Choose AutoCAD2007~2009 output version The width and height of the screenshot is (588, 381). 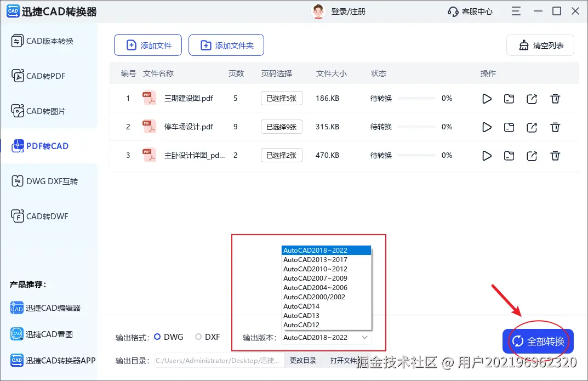[x=326, y=278]
